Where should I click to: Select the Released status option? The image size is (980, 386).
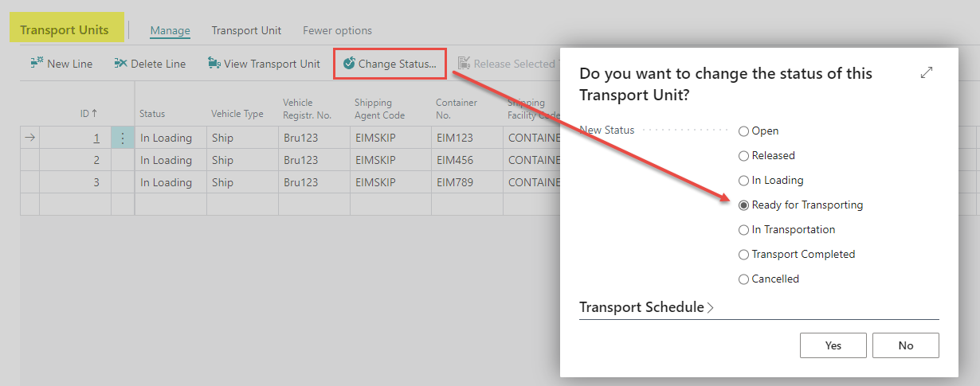(x=744, y=156)
